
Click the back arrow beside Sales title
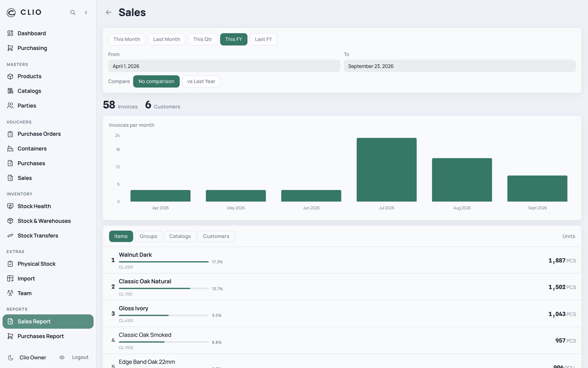tap(108, 13)
